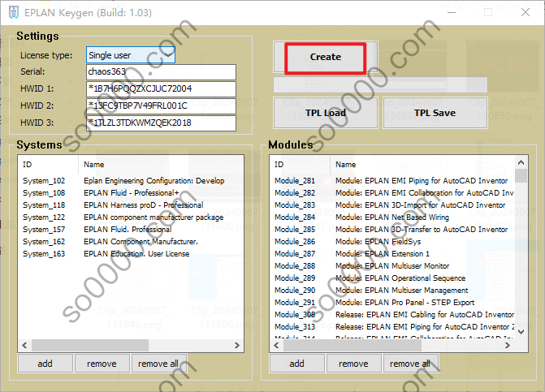545x392 pixels.
Task: Sort Systems list by Name column header
Action: coord(161,165)
